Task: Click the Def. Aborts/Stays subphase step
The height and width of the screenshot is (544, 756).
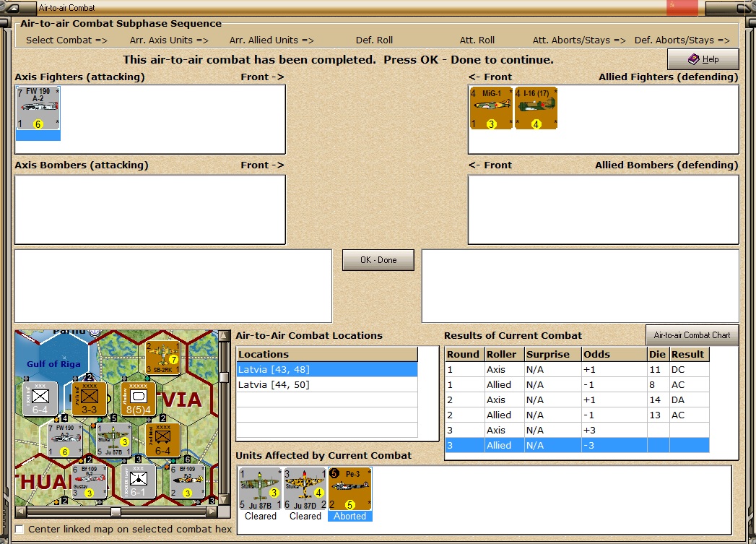Action: click(x=682, y=40)
